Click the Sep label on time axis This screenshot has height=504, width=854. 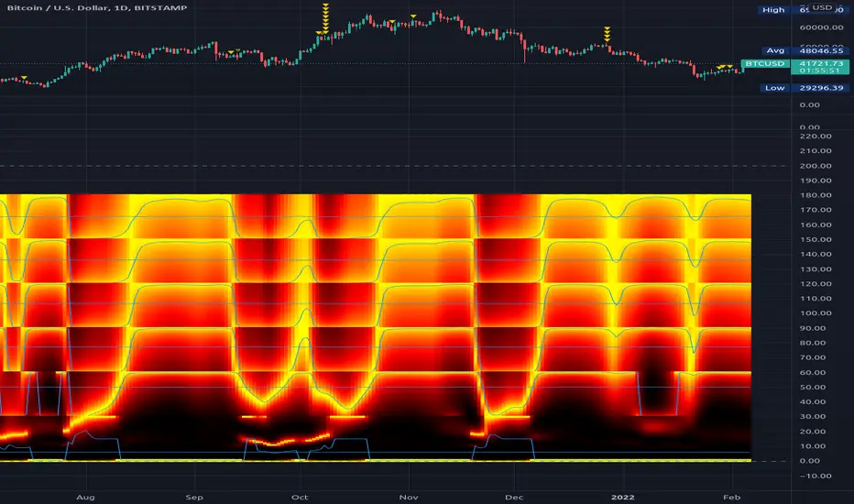point(194,497)
